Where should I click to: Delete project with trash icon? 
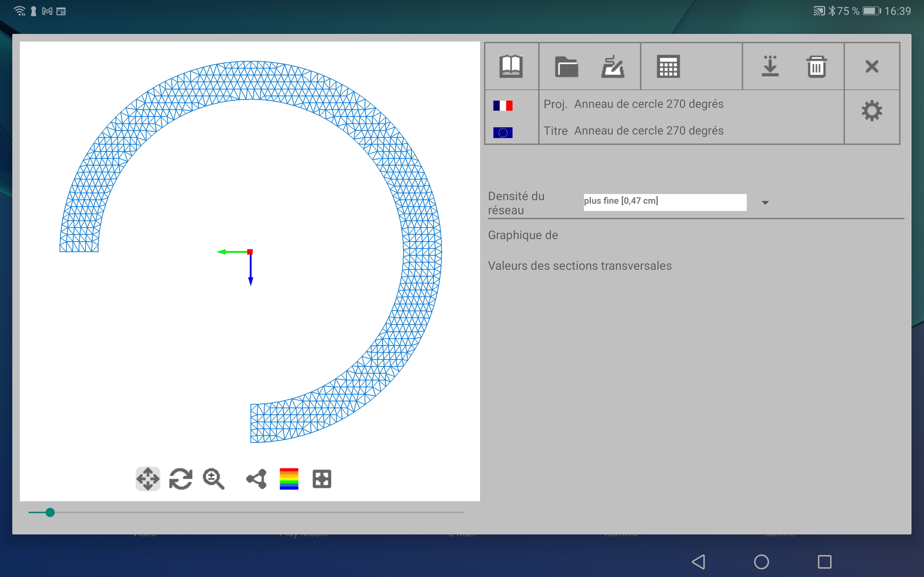816,66
